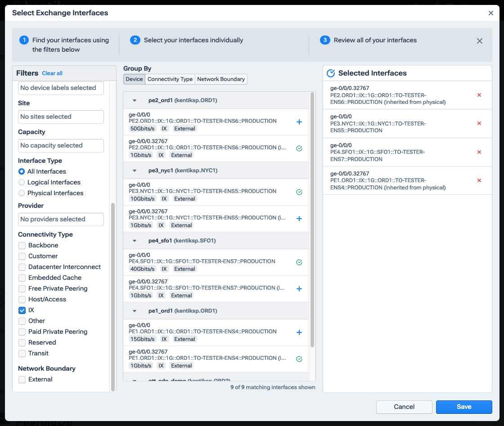Click the plus icon for ge-0/0/0.32767 under pe3_nyc1
The height and width of the screenshot is (426, 504).
coord(299,219)
